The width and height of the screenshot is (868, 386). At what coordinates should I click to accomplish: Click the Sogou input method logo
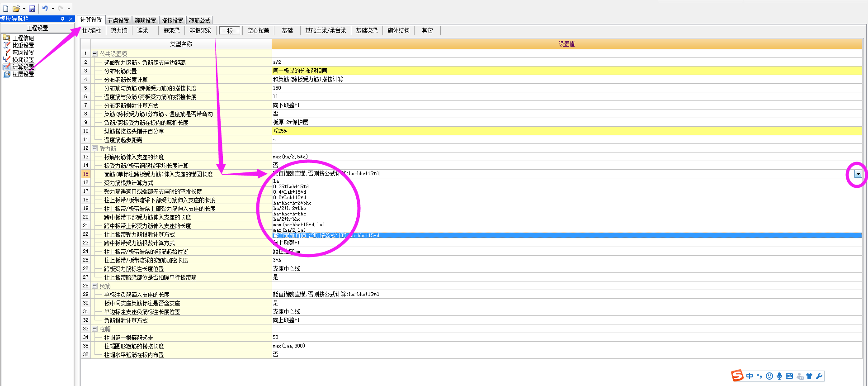(737, 376)
